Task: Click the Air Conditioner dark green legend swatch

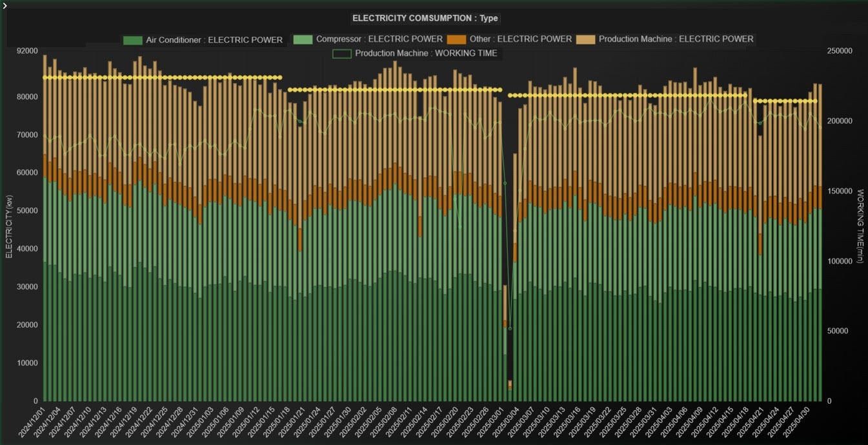Action: click(x=133, y=40)
